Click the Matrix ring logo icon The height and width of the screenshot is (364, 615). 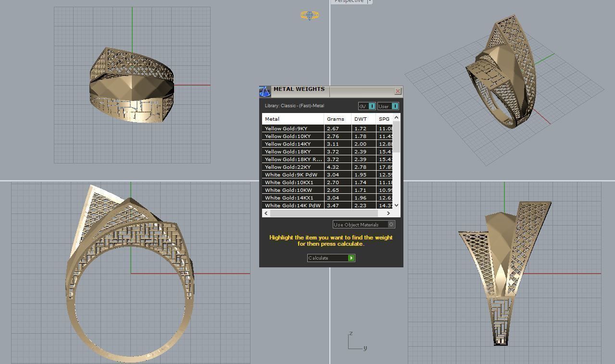[310, 15]
